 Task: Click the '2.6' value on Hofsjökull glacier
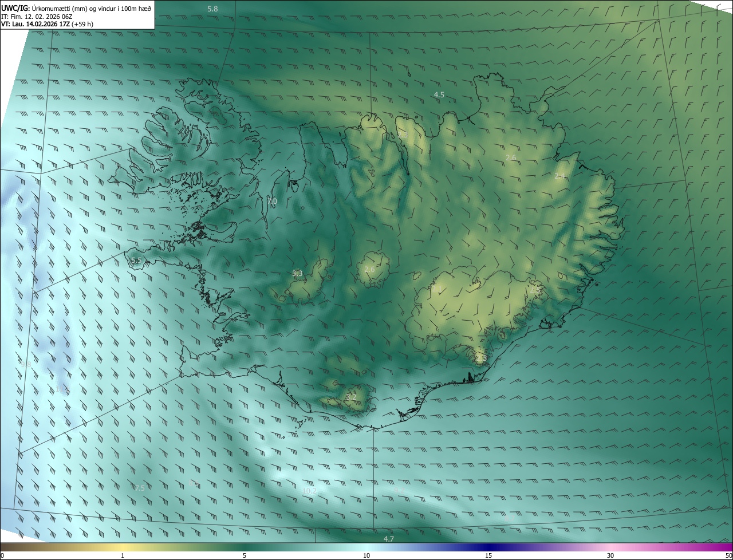[x=369, y=269]
